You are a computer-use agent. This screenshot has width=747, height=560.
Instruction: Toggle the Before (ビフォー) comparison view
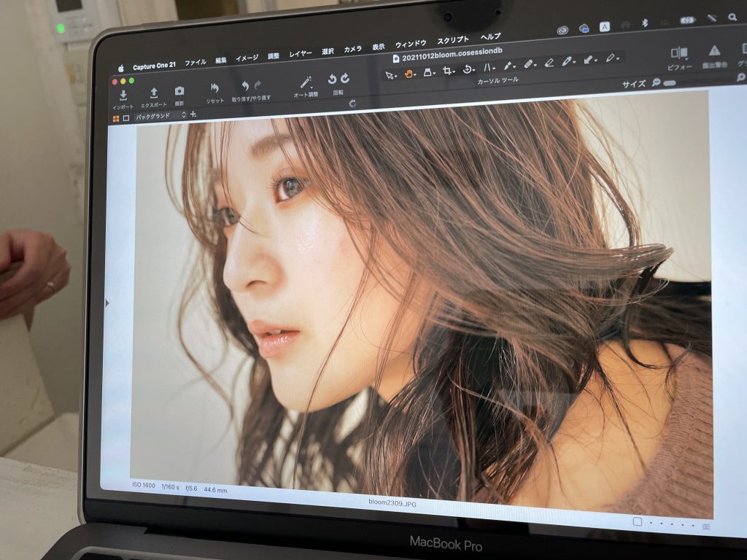pos(679,52)
